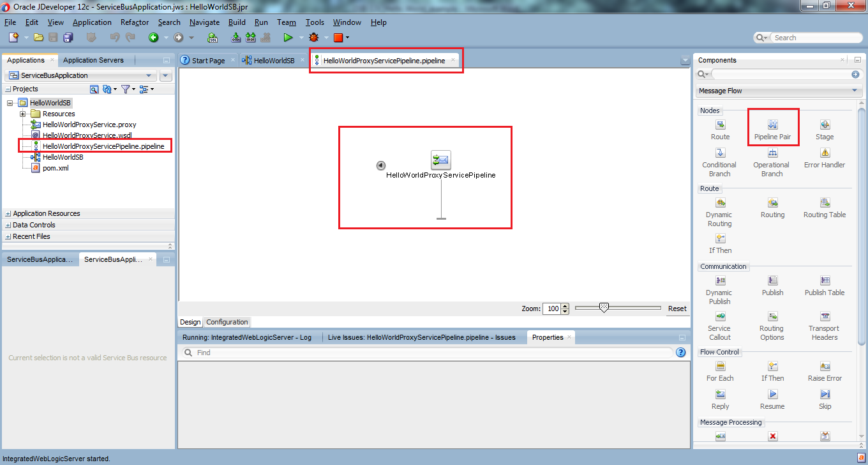Click the Rebuild project toolbar icon
868x465 pixels.
pyautogui.click(x=250, y=38)
